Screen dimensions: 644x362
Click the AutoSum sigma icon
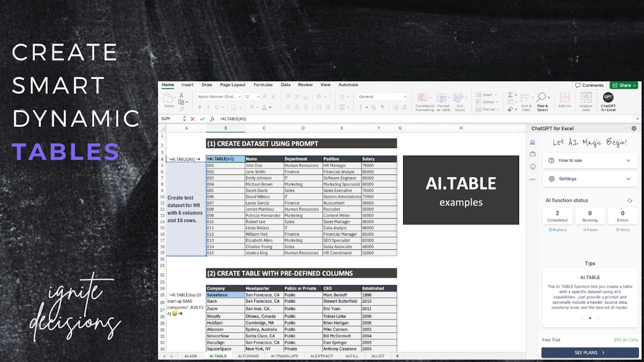(x=510, y=95)
